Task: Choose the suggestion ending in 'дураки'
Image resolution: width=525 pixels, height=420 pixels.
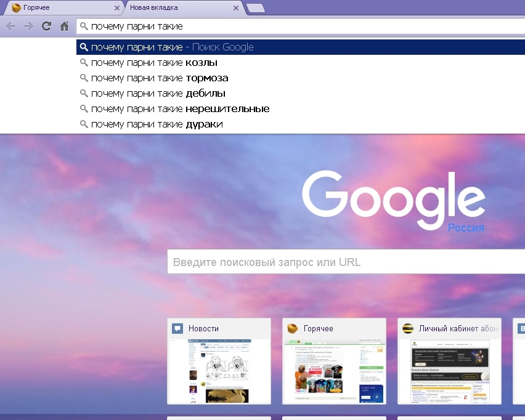Action: (x=300, y=124)
